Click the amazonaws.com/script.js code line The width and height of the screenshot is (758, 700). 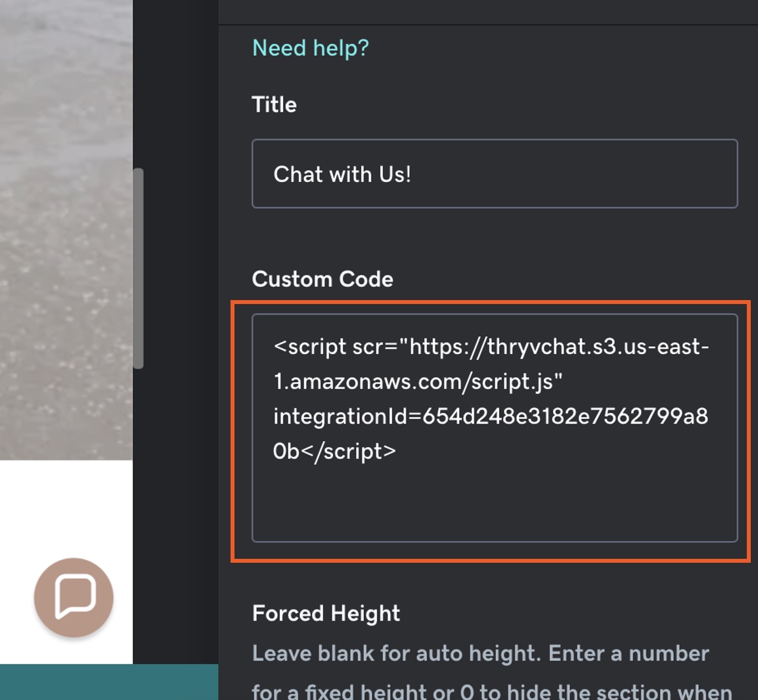(x=418, y=381)
